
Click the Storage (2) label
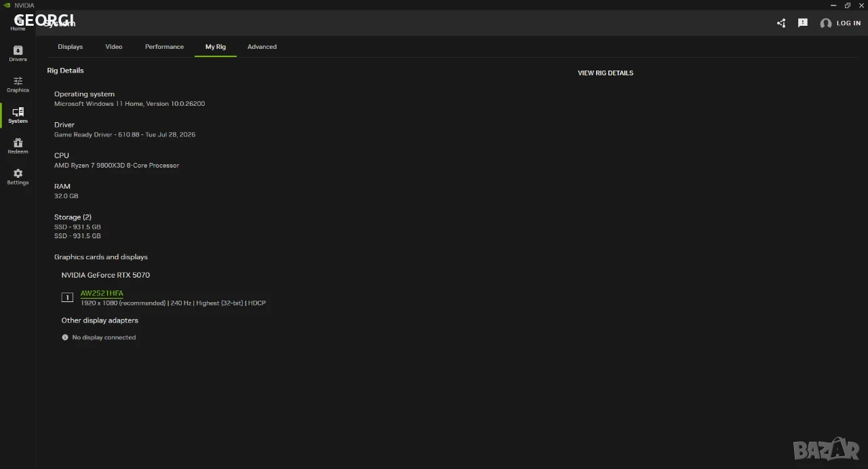pyautogui.click(x=73, y=217)
